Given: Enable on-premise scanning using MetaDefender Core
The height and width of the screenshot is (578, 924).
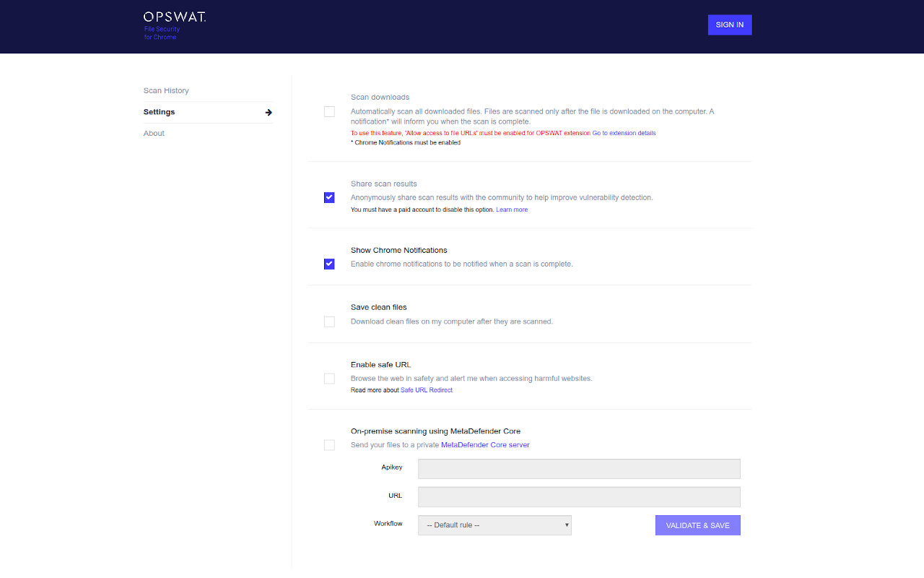Looking at the screenshot, I should [329, 445].
